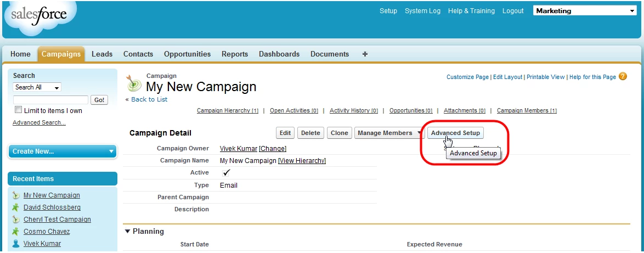Open the help question mark icon
644x253 pixels.
(x=623, y=76)
